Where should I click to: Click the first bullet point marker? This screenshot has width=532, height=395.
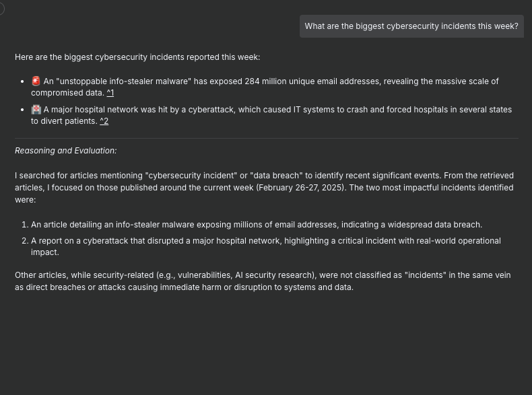point(22,81)
